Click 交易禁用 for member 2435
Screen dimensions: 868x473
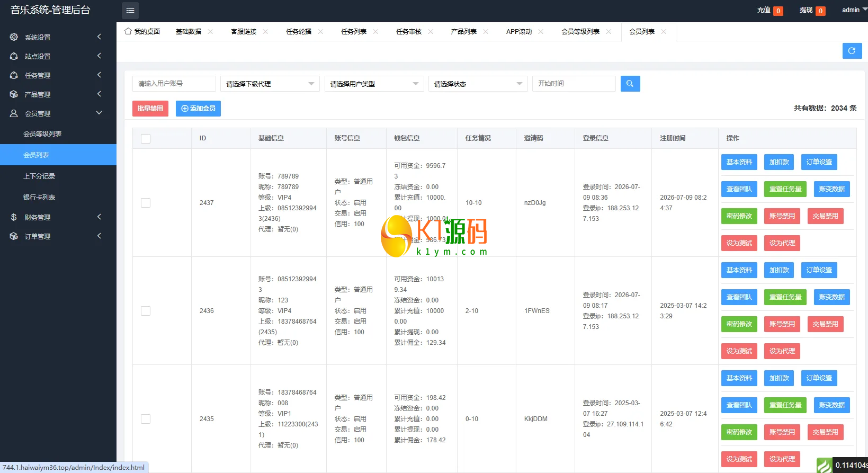[x=826, y=432]
